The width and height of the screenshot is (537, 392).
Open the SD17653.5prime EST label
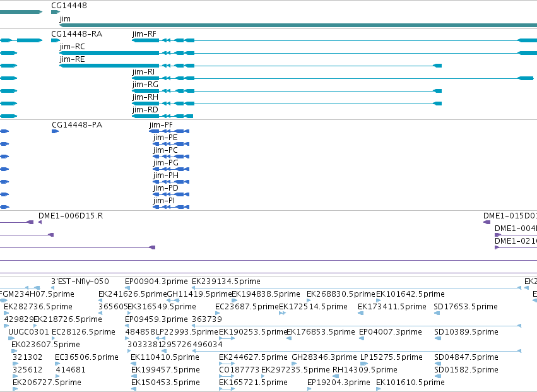pos(466,307)
